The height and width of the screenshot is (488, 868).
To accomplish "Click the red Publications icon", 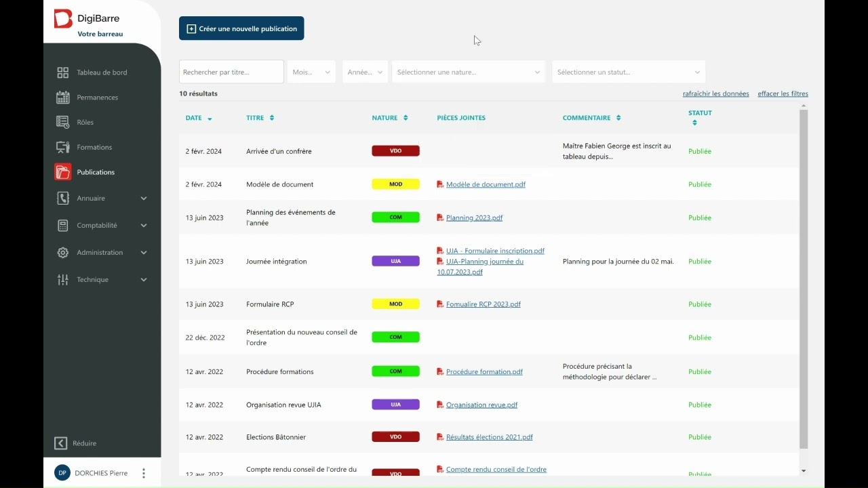I will coord(63,172).
